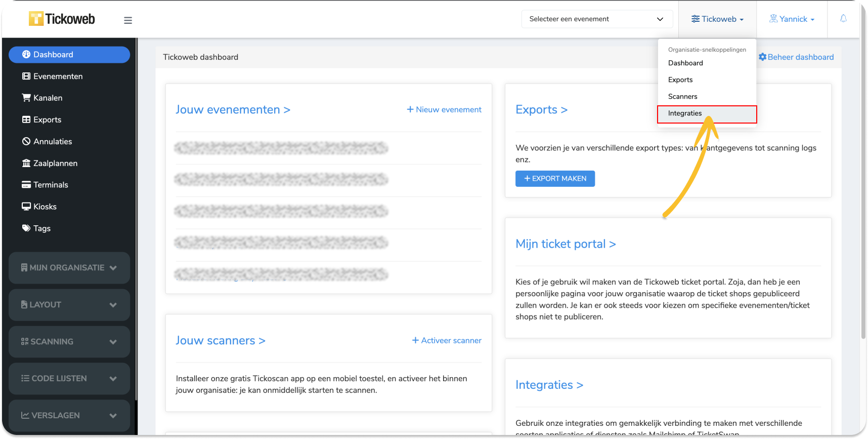The width and height of the screenshot is (868, 439).
Task: Expand the LAYOUT section
Action: 69,305
